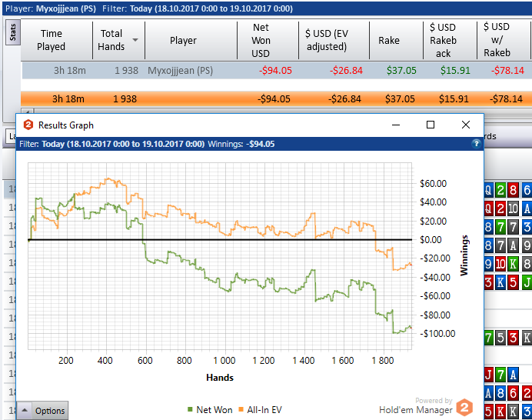Image resolution: width=532 pixels, height=420 pixels.
Task: Click the red 8 card in first row
Action: (x=513, y=190)
